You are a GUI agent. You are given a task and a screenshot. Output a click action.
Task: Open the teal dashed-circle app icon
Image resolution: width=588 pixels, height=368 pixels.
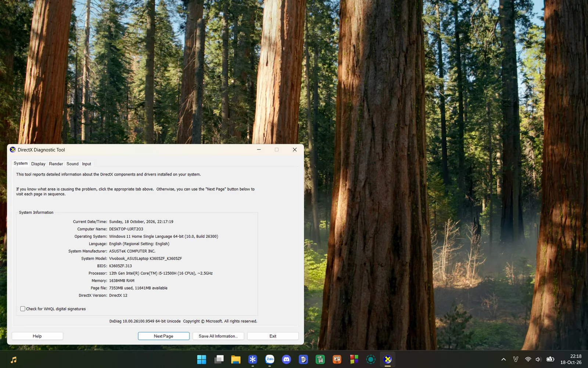(371, 360)
